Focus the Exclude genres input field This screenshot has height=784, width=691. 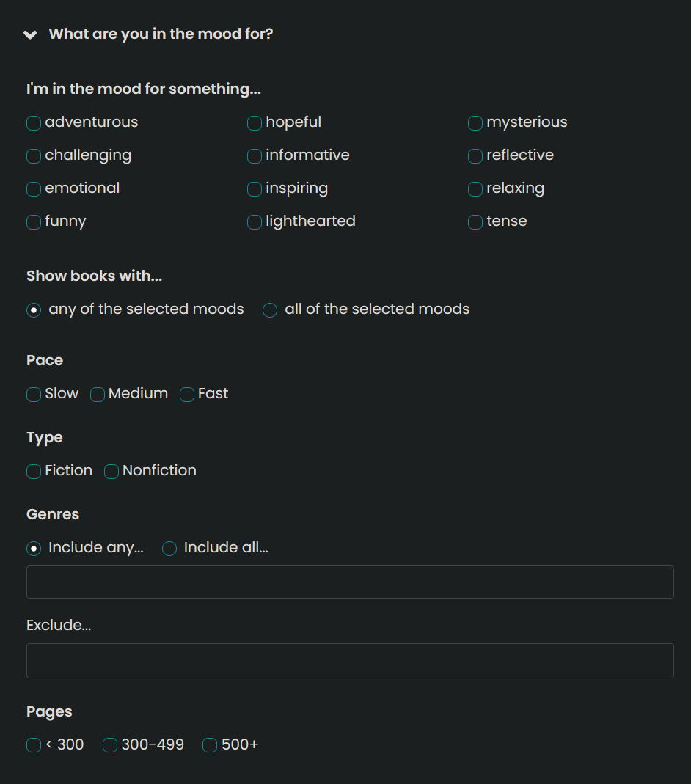pos(350,660)
